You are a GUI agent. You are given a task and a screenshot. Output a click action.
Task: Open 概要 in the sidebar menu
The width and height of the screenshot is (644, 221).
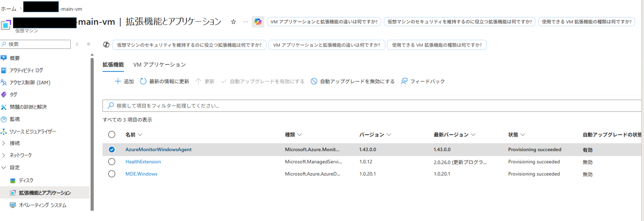click(x=15, y=58)
